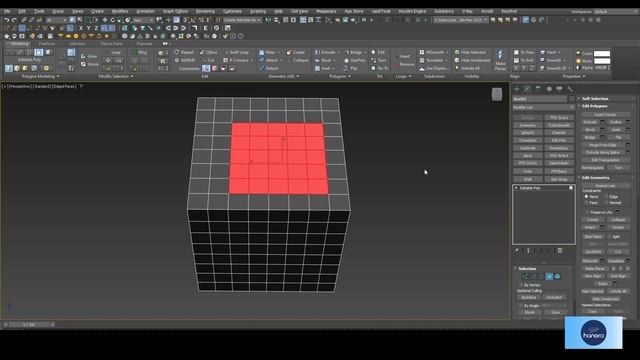The width and height of the screenshot is (640, 360).
Task: Restrict transform to Z axis
Action: click(x=96, y=28)
